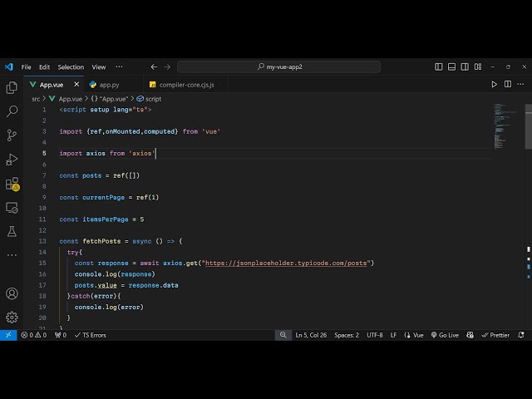The height and width of the screenshot is (399, 532).
Task: Open the Run and Debug view
Action: pos(12,159)
